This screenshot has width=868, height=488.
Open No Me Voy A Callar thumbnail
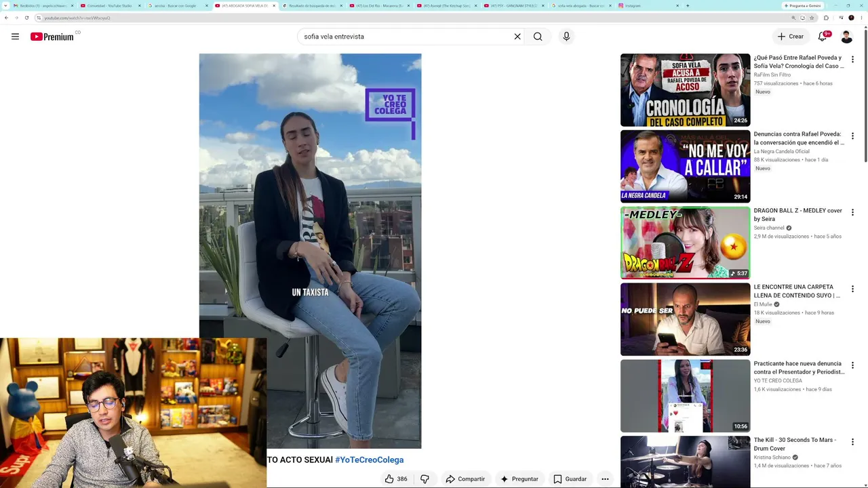coord(685,167)
